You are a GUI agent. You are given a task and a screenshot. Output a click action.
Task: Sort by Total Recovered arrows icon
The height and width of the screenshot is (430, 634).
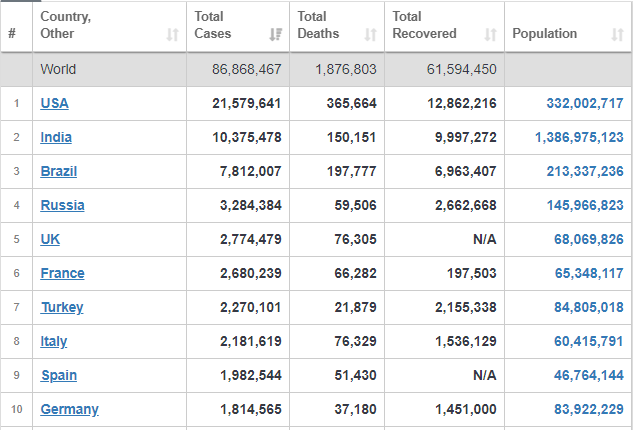click(490, 35)
